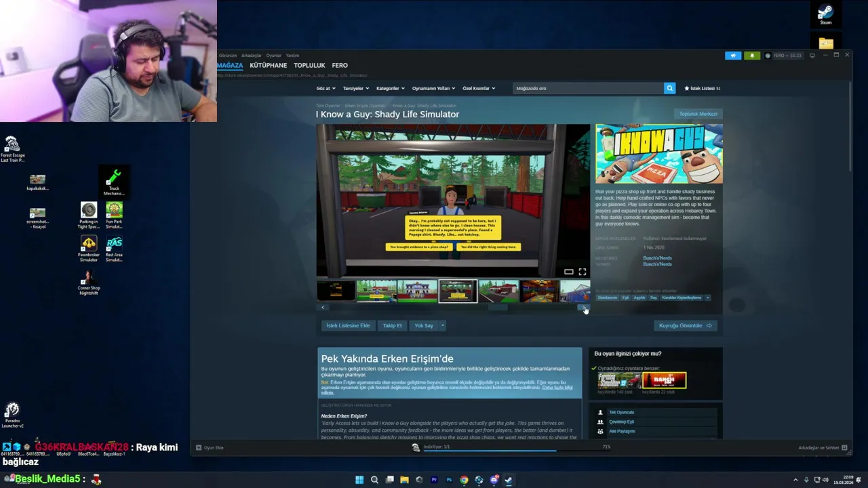Viewport: 868px width, 488px height.
Task: Enter fullscreen on the screenshot viewer
Action: pyautogui.click(x=582, y=272)
